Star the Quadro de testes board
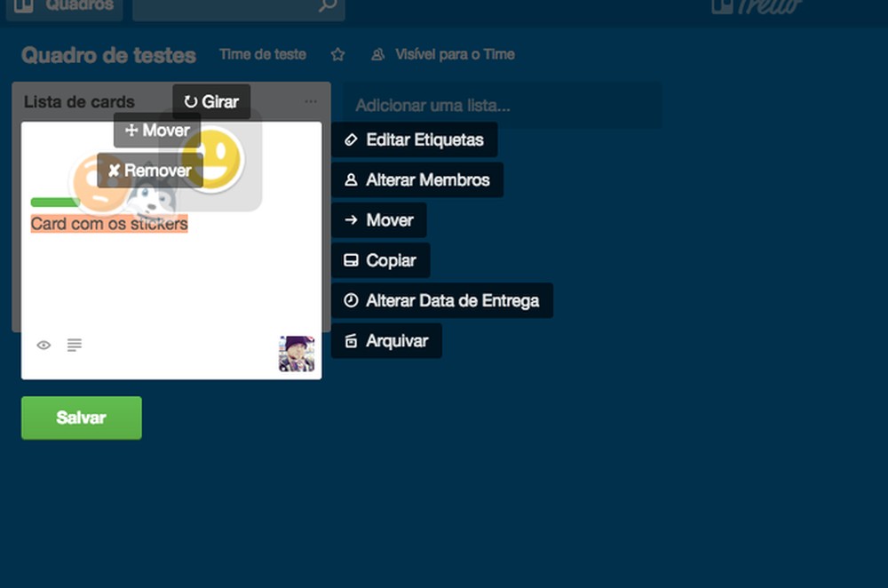This screenshot has width=888, height=588. click(337, 54)
